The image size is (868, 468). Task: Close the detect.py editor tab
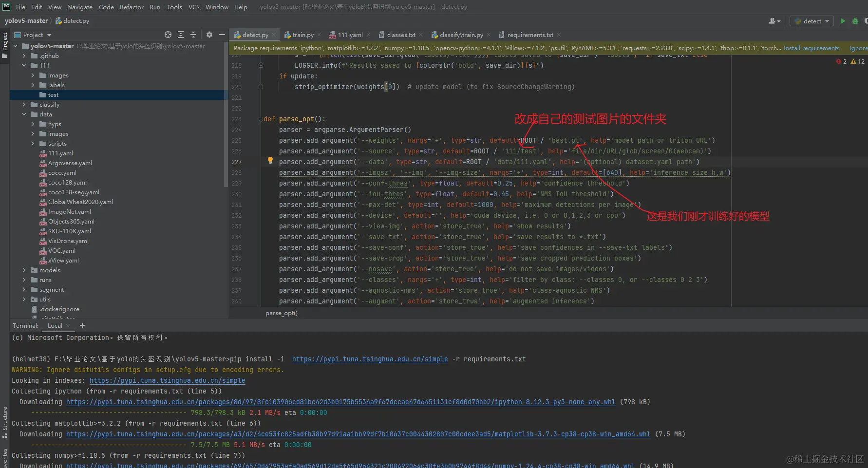tap(274, 35)
